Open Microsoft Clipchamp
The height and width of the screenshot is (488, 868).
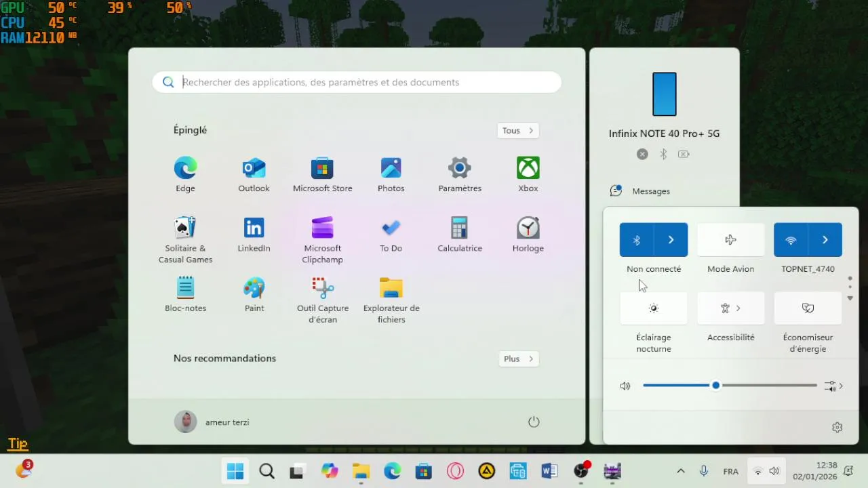tap(322, 240)
